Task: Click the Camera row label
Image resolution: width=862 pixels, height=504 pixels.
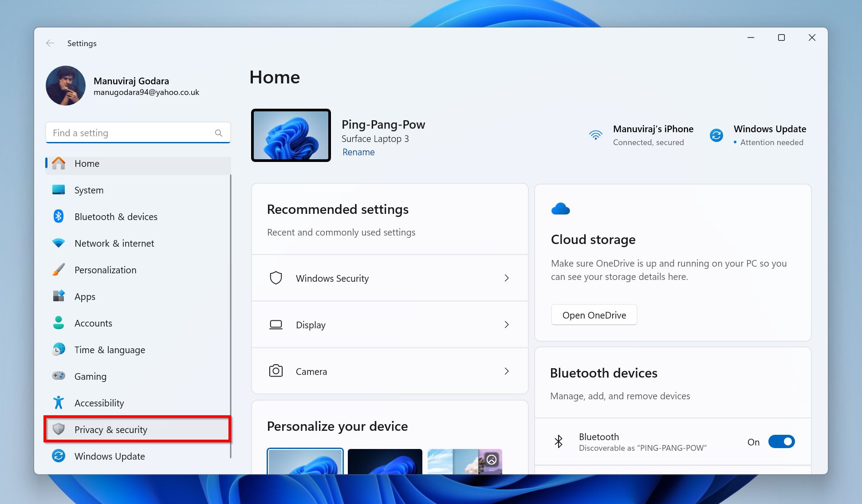Action: pos(311,371)
